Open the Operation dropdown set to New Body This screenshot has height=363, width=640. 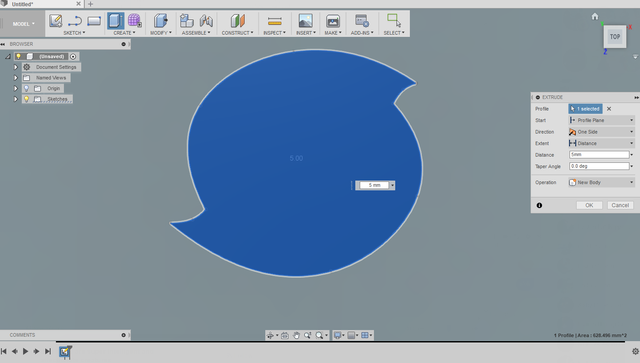pyautogui.click(x=601, y=183)
